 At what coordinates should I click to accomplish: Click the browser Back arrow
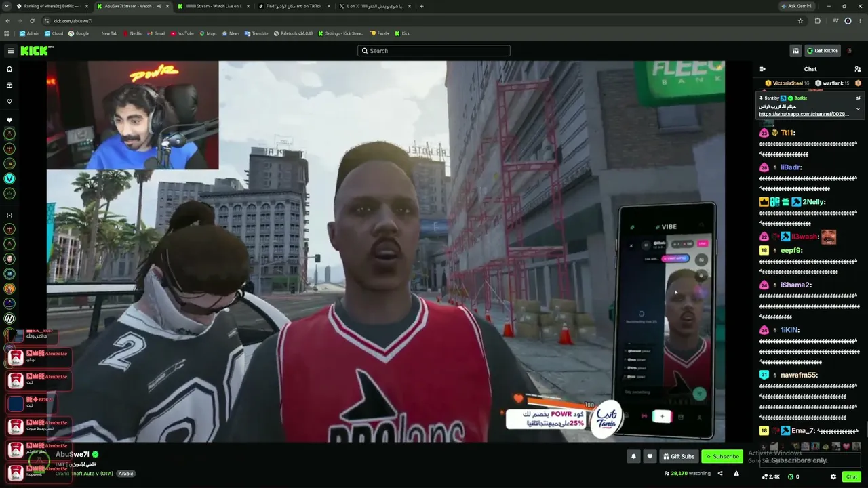[x=7, y=21]
